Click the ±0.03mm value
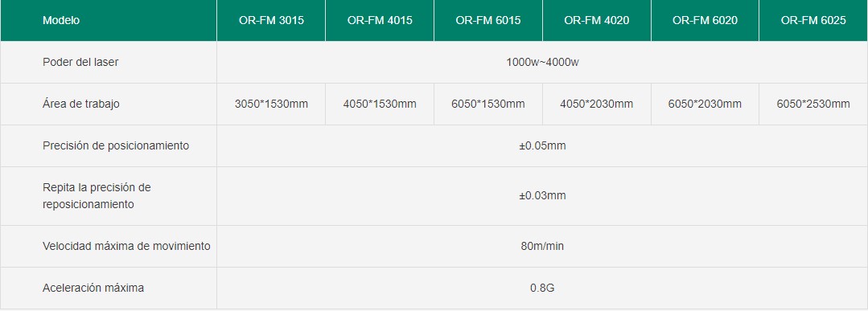 (x=542, y=196)
